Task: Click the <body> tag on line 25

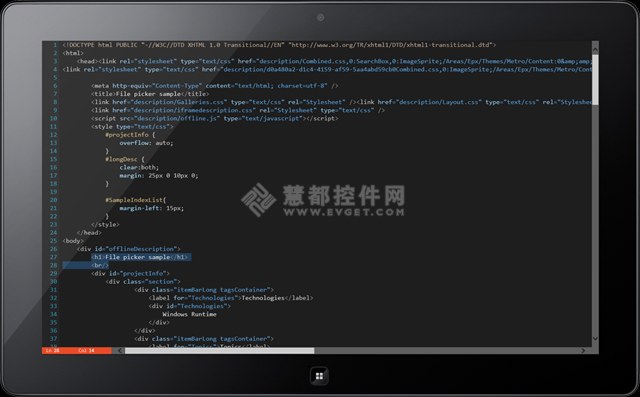Action: 73,241
